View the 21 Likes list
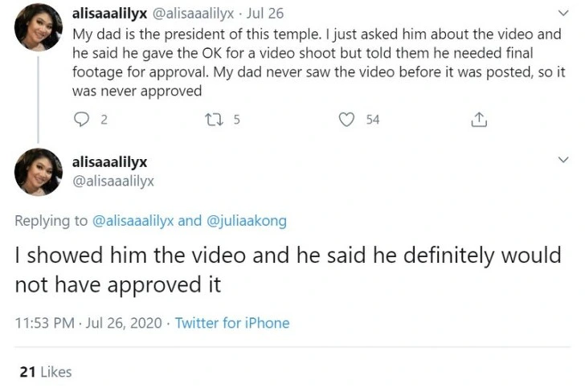The width and height of the screenshot is (585, 392). tap(46, 372)
